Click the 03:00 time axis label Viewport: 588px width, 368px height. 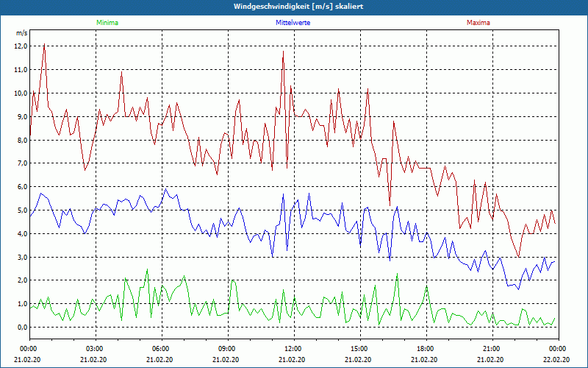point(96,349)
